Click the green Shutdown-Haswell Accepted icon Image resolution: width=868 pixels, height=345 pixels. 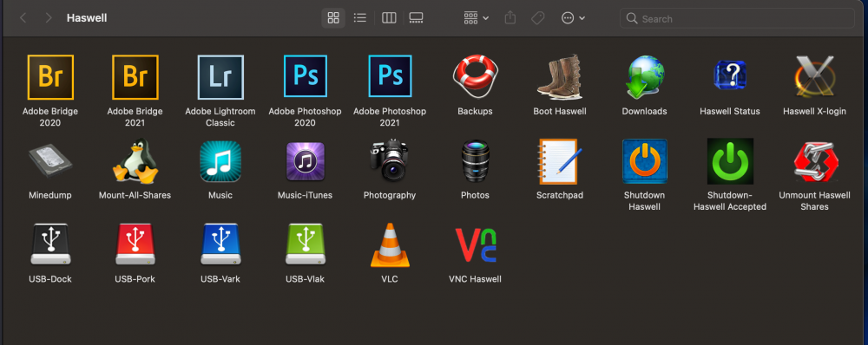click(x=730, y=161)
